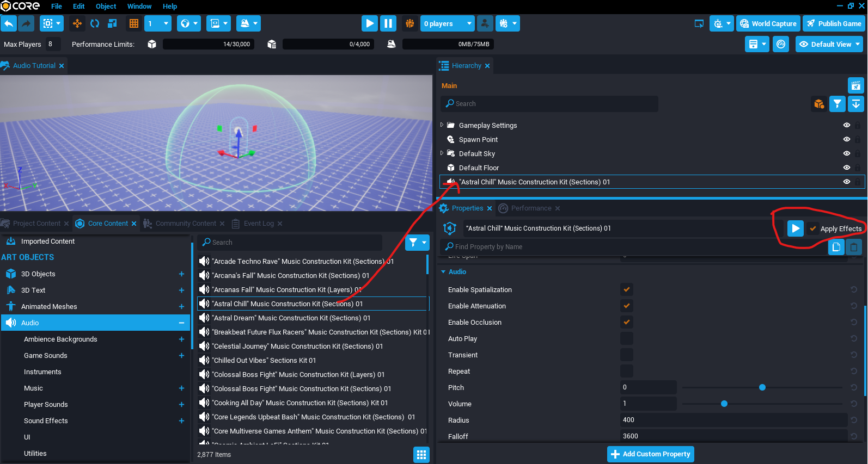Pause the preview
This screenshot has height=464, width=868.
pos(388,23)
